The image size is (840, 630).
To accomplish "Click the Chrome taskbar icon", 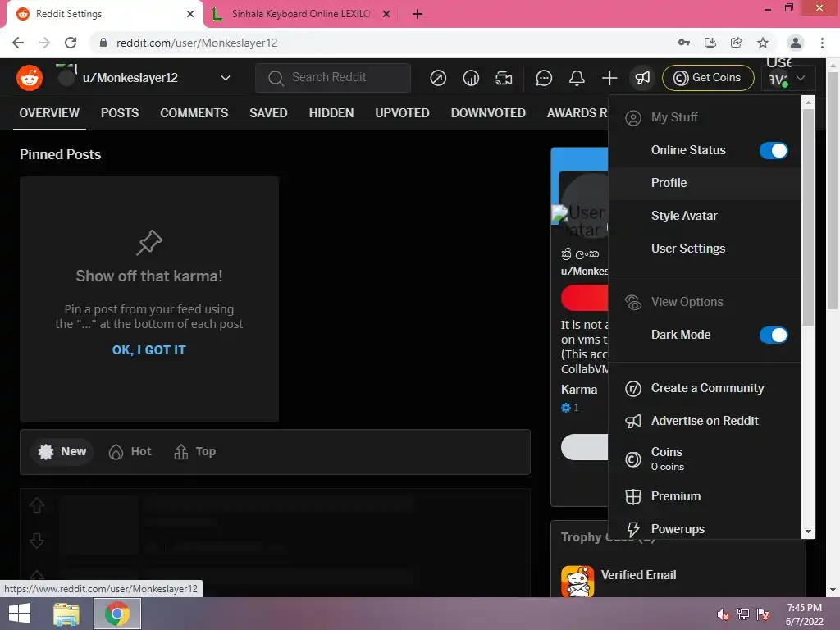I will 117,614.
